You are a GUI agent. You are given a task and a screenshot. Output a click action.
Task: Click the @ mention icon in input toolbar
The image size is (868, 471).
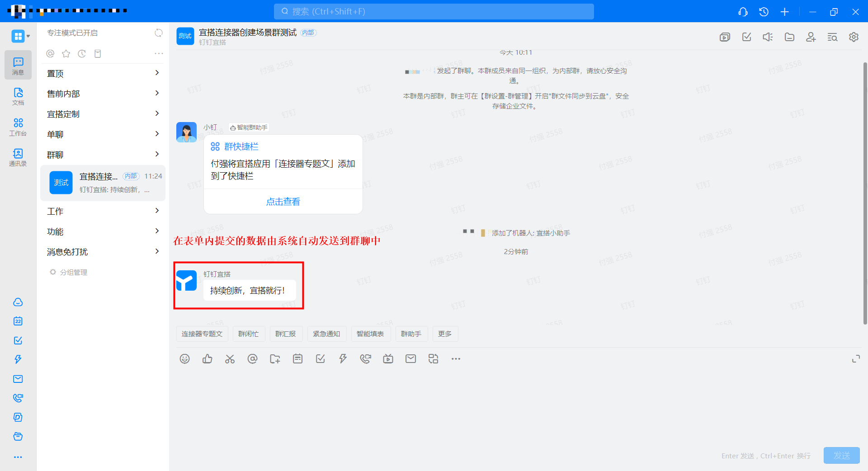[252, 359]
